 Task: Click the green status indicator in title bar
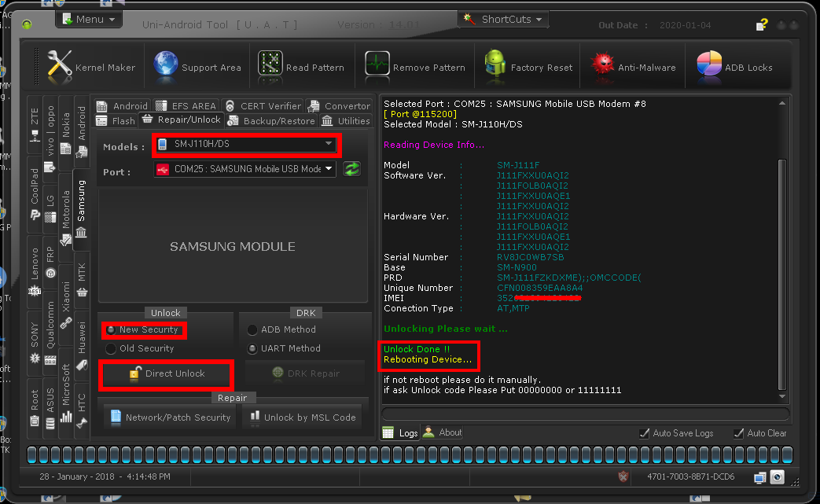tap(27, 24)
